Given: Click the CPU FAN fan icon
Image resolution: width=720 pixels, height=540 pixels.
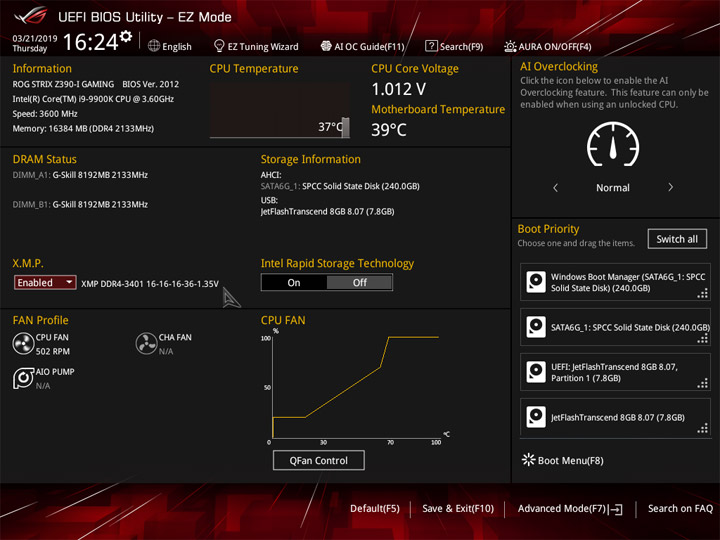Looking at the screenshot, I should tap(23, 344).
